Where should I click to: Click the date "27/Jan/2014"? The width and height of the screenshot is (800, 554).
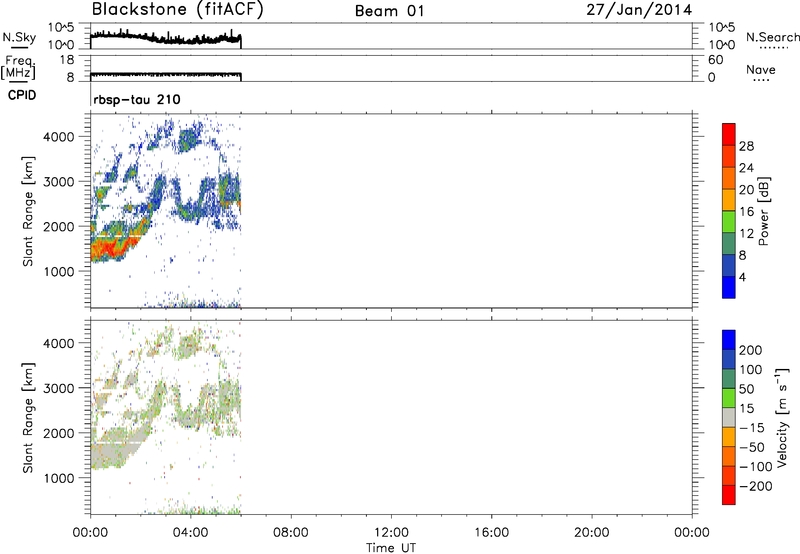[639, 10]
